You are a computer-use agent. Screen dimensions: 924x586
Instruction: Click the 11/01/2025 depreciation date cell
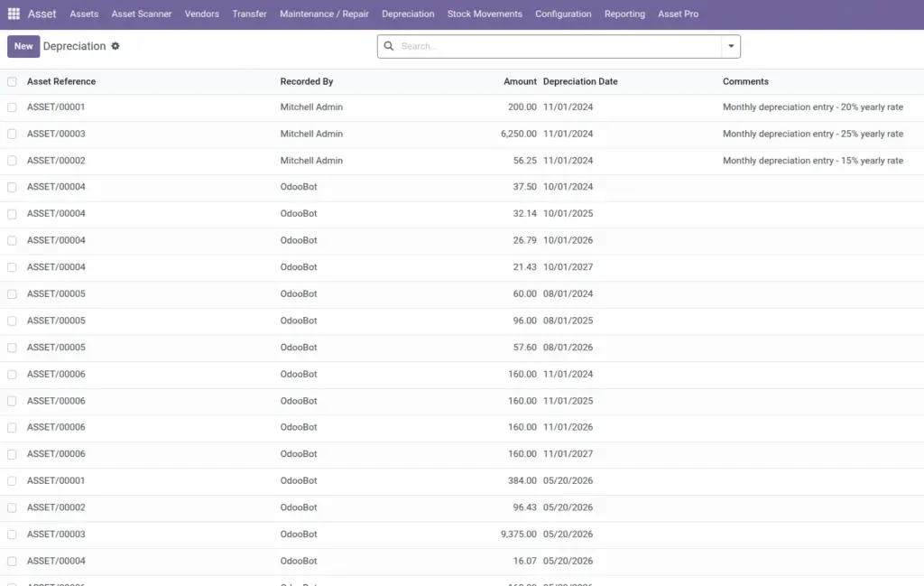click(x=568, y=400)
